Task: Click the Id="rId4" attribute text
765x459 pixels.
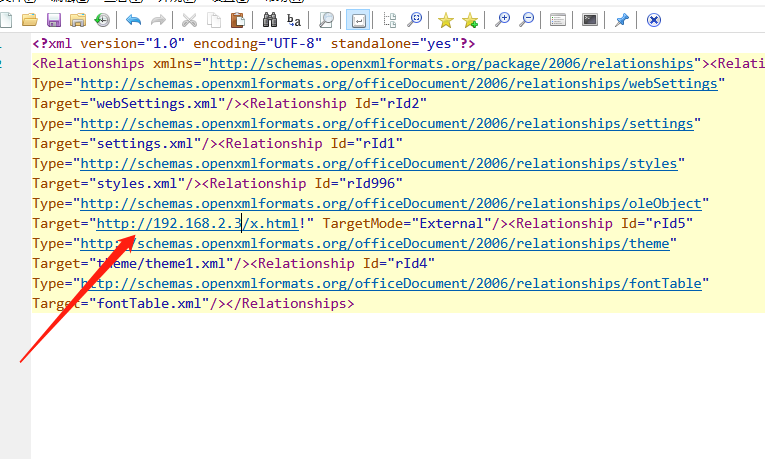Action: point(399,263)
